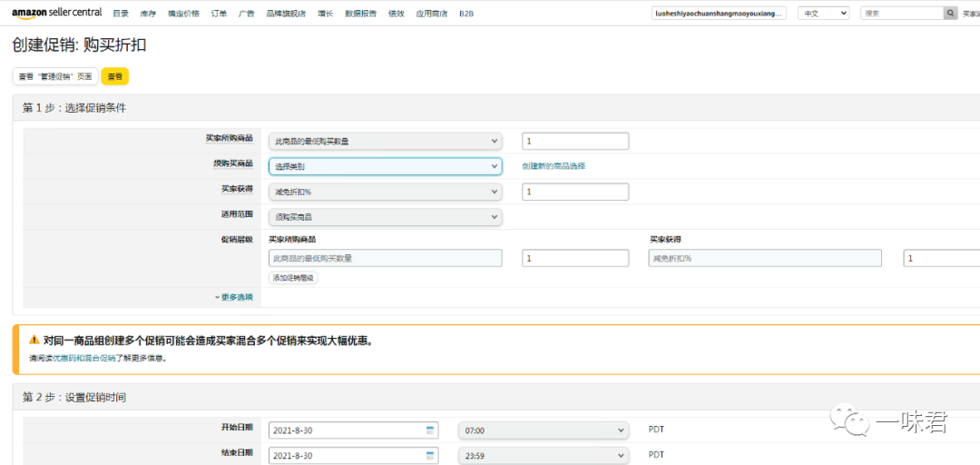Viewport: 980px width, 465px height.
Task: Click the promotion tier quantity input
Action: [575, 259]
